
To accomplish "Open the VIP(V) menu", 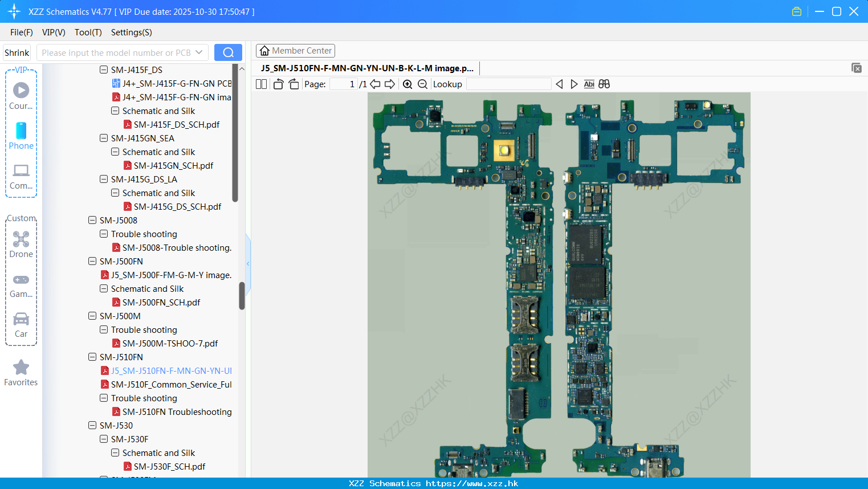I will click(54, 32).
